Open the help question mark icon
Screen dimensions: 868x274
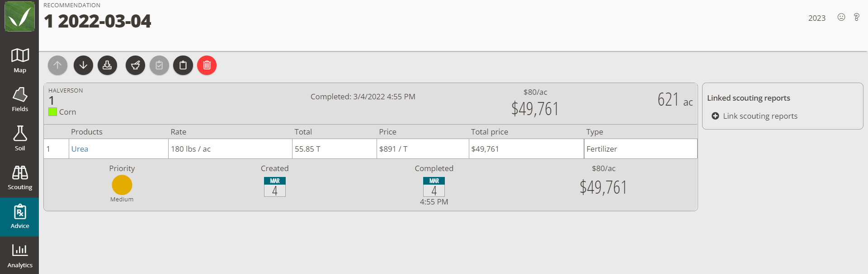click(x=856, y=17)
